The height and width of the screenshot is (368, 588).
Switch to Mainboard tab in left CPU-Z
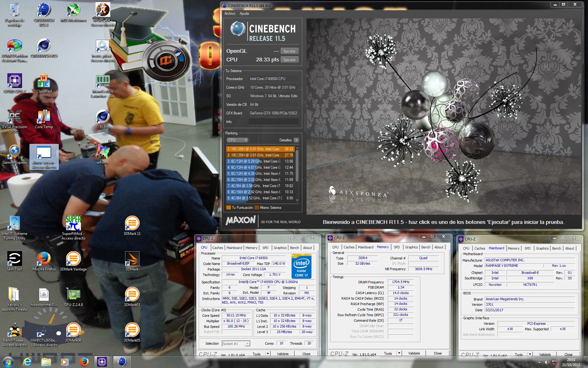click(x=234, y=248)
